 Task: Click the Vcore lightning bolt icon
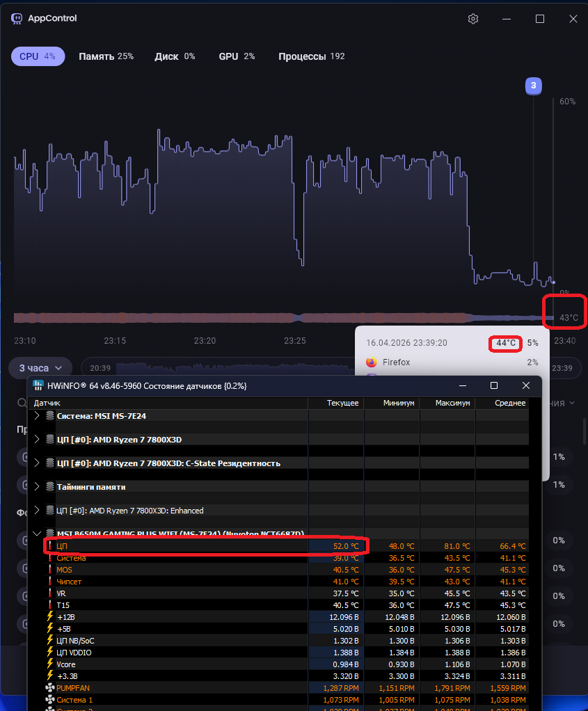point(49,664)
